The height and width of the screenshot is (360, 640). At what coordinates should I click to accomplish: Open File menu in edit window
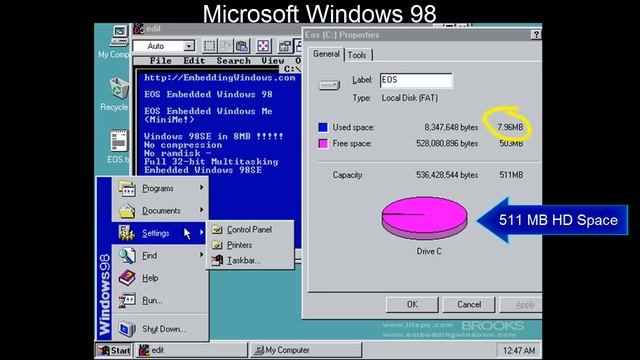(160, 61)
